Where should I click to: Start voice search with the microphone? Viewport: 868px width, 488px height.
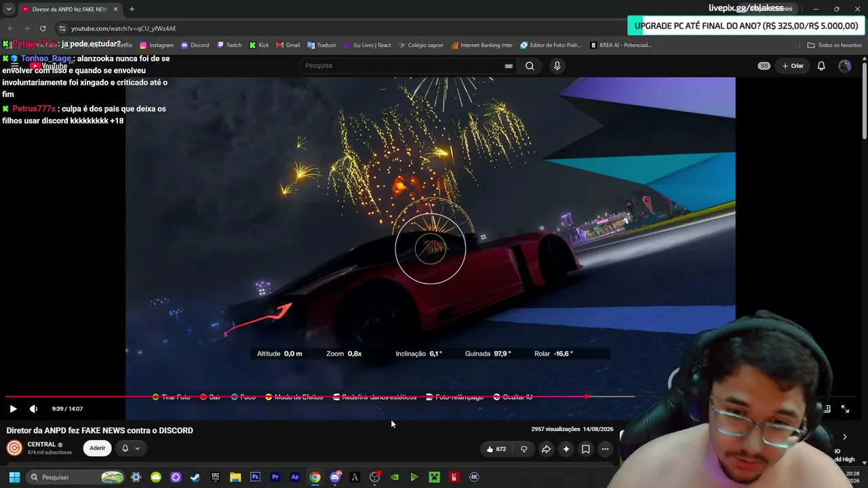click(x=557, y=66)
